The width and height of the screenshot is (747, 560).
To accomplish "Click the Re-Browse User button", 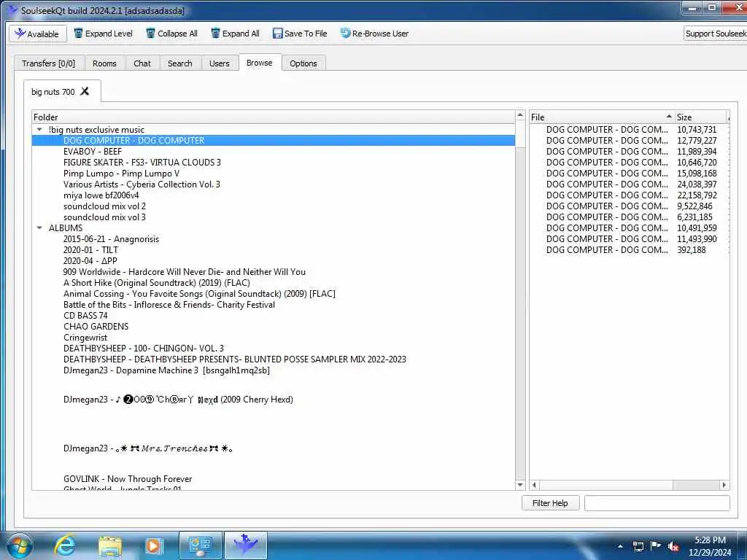I will pos(374,34).
